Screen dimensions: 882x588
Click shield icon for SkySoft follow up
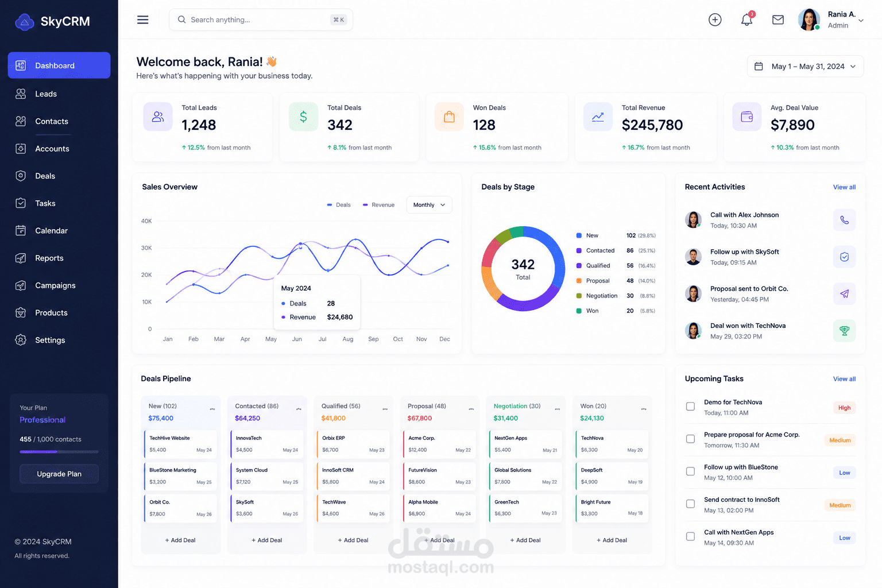click(x=844, y=257)
